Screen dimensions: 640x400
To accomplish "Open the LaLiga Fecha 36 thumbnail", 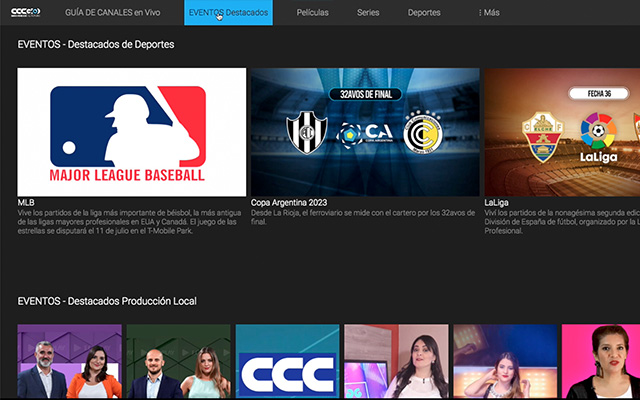I will coord(562,132).
